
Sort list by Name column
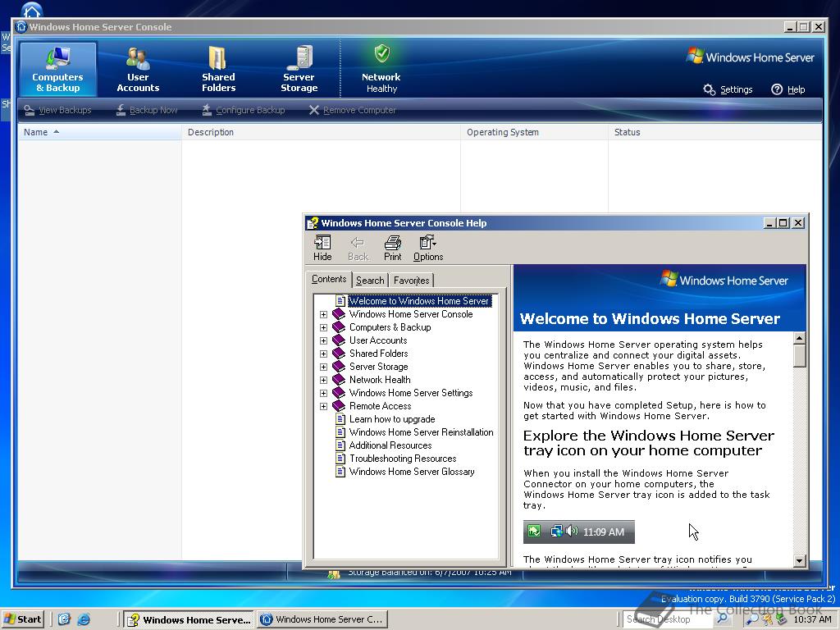pyautogui.click(x=99, y=132)
